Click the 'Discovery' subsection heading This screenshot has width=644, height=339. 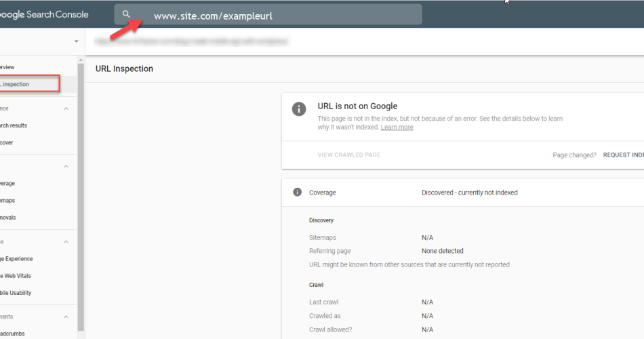pos(321,220)
